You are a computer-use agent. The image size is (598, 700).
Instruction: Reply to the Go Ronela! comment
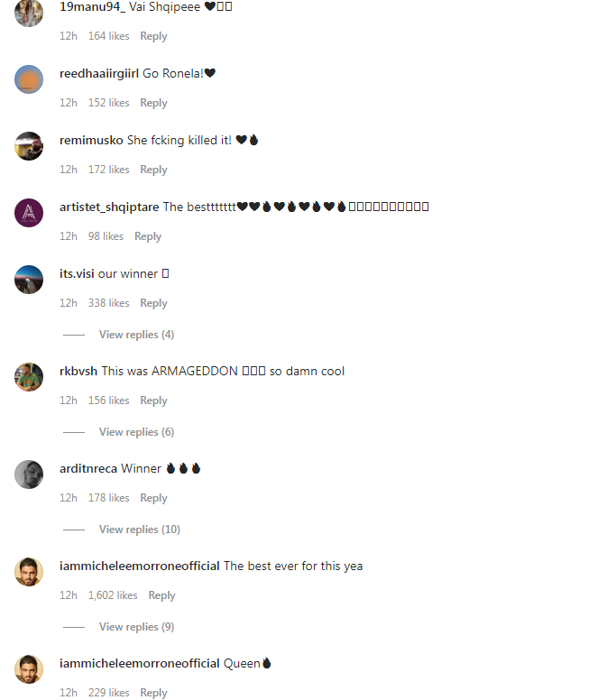point(153,103)
